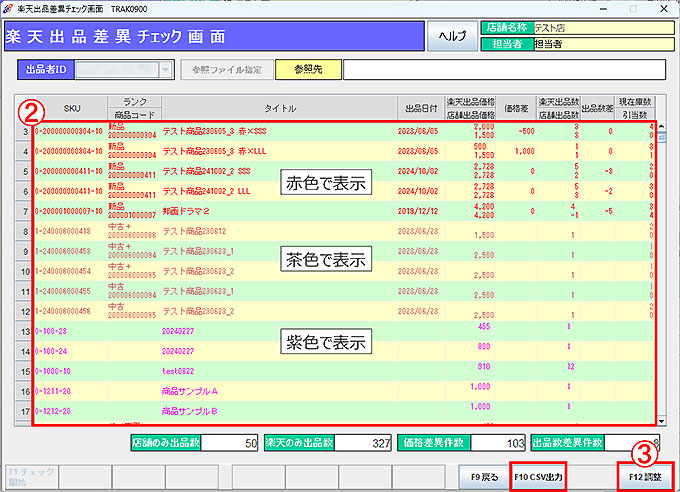Viewport: 680px width, 492px height.
Task: Select row 8 using its row header
Action: (x=23, y=232)
